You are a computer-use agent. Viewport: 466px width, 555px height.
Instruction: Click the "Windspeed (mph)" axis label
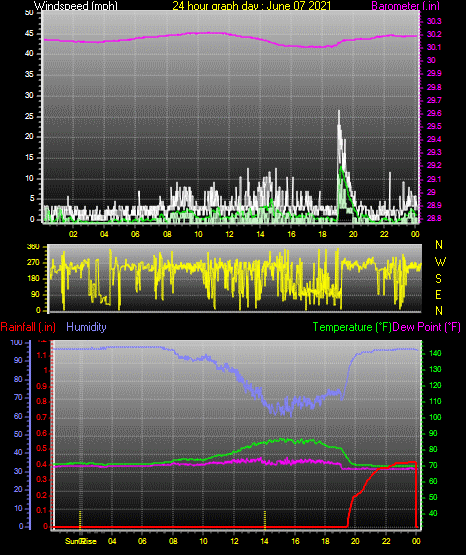tap(75, 5)
